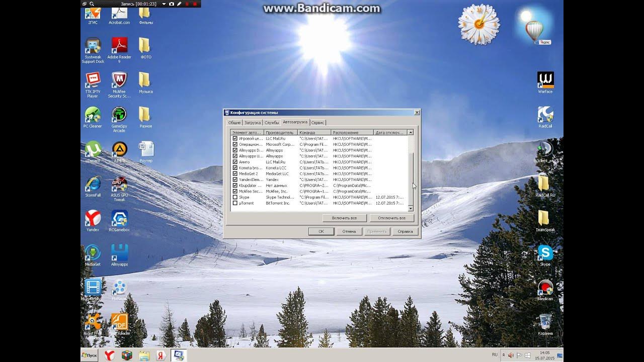Screen dimensions: 644x362
Task: Launch Adobe Reader 9 shortcut
Action: click(x=119, y=50)
